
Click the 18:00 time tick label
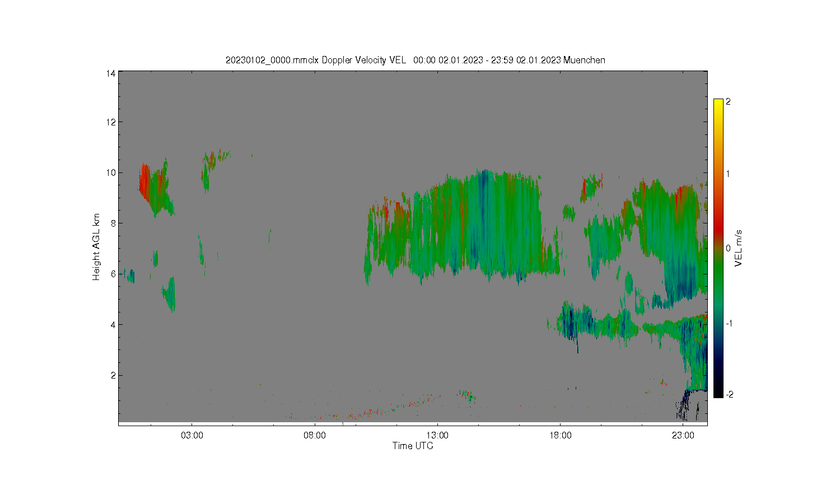tap(560, 435)
